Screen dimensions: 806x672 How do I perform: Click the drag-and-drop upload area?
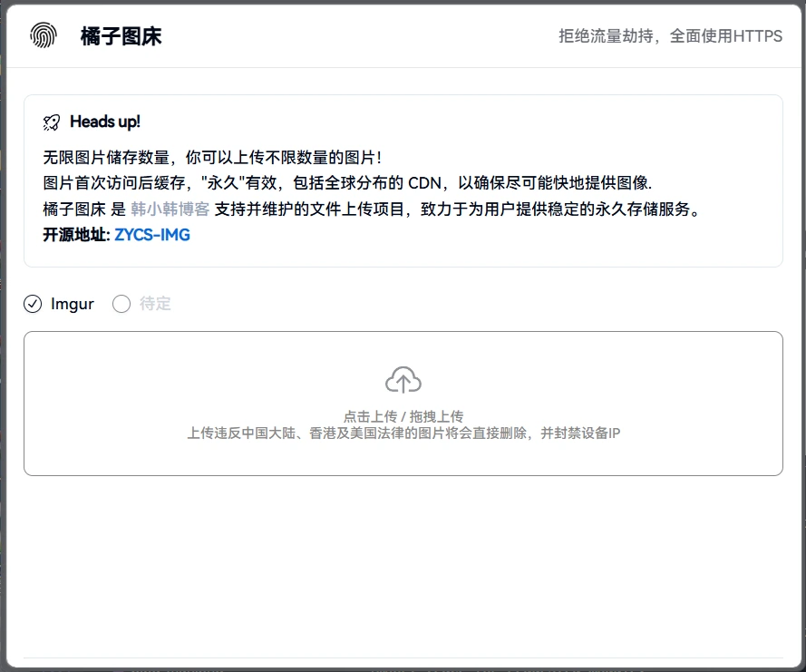click(404, 403)
